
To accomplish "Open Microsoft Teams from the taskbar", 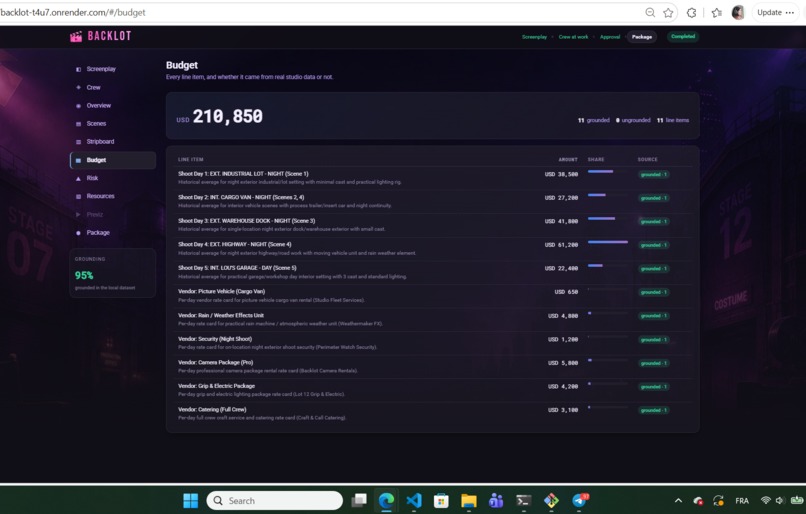I will pos(496,500).
